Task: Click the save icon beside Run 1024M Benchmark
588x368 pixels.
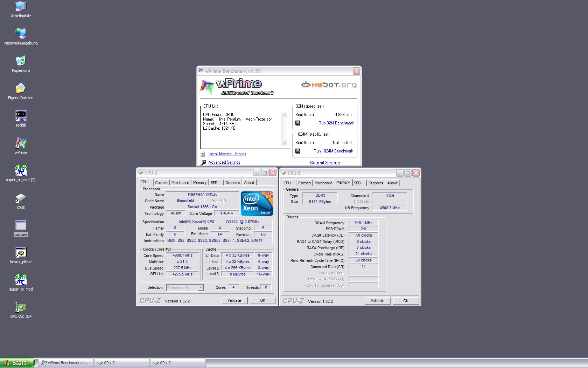Action: [x=298, y=151]
